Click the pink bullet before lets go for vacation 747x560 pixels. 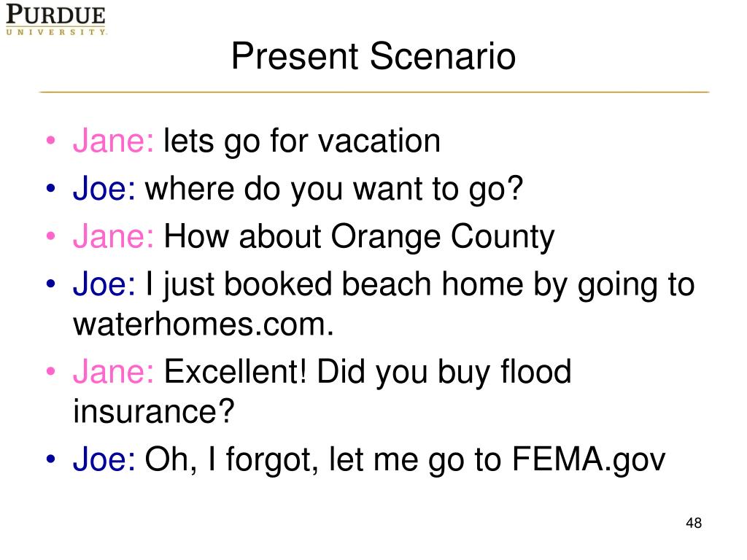[51, 141]
